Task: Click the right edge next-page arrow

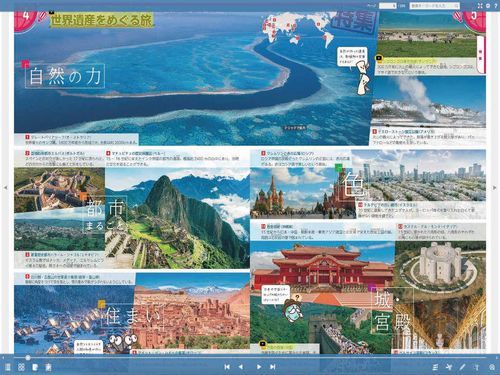Action: point(494,188)
